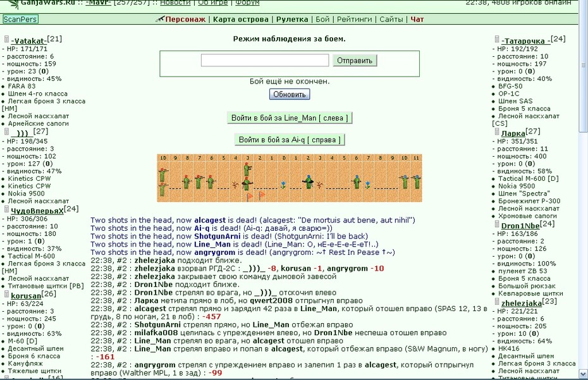Click 'M-60 [D]' under korusan

pos(23,341)
